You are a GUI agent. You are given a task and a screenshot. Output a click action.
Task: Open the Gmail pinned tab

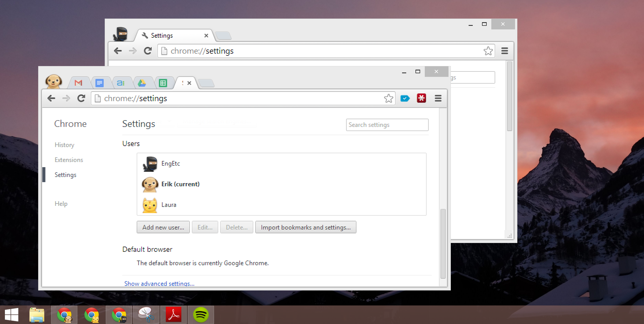(78, 83)
